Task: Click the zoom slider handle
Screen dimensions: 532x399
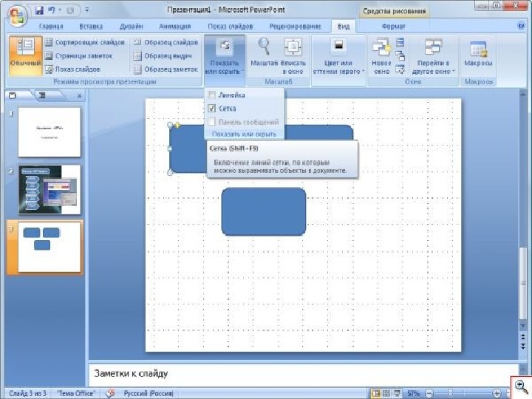Action: tap(450, 394)
